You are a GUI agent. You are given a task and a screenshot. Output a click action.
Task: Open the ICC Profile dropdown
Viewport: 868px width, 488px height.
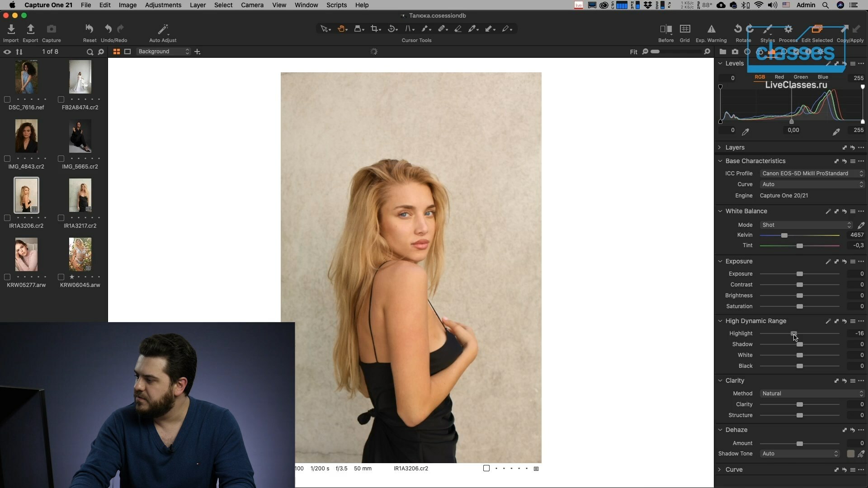[x=812, y=174]
